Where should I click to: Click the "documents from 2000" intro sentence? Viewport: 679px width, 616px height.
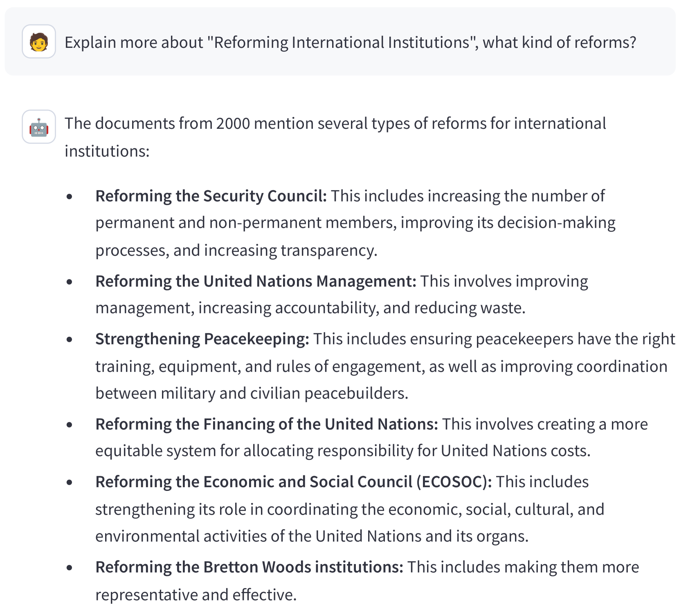[335, 123]
